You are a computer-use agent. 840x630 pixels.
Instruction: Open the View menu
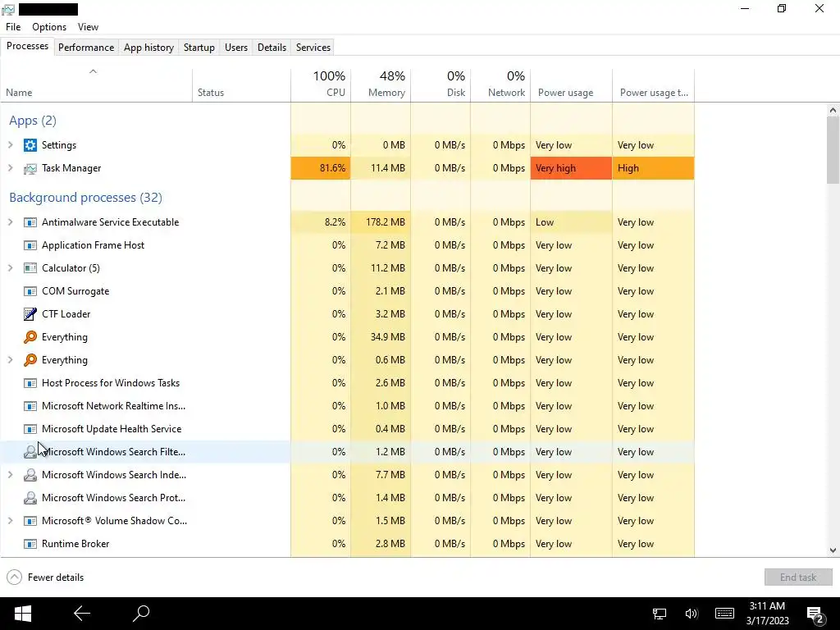click(88, 27)
